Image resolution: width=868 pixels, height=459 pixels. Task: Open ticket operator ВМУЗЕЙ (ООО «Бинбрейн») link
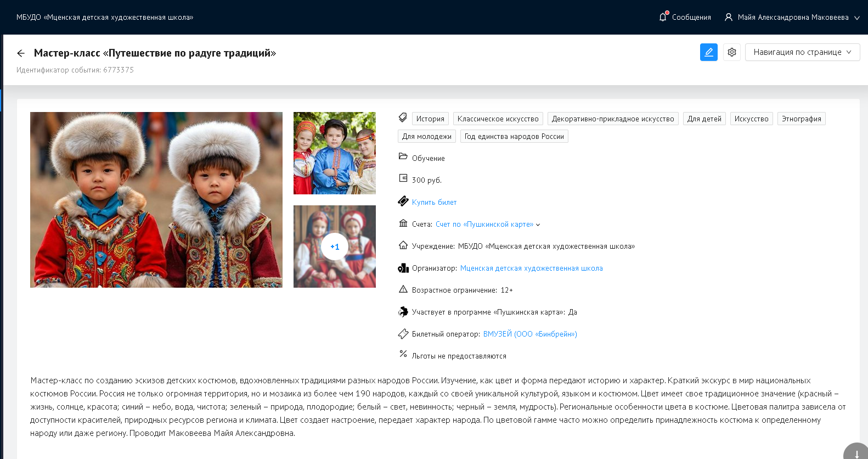point(529,334)
